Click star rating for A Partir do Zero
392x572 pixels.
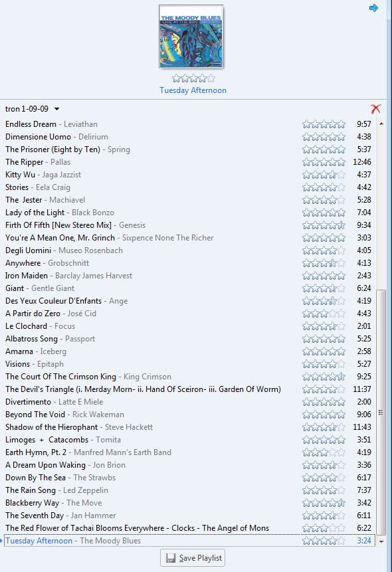pyautogui.click(x=324, y=314)
